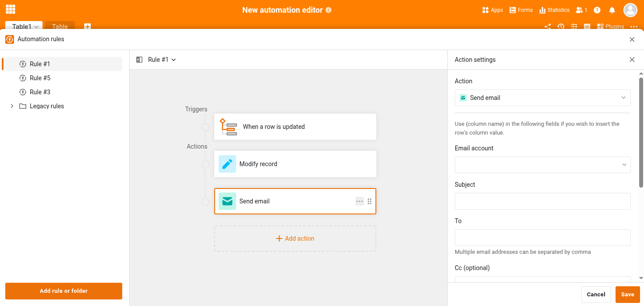The width and height of the screenshot is (644, 306).
Task: Click the app grid icon in header
Action: [11, 10]
